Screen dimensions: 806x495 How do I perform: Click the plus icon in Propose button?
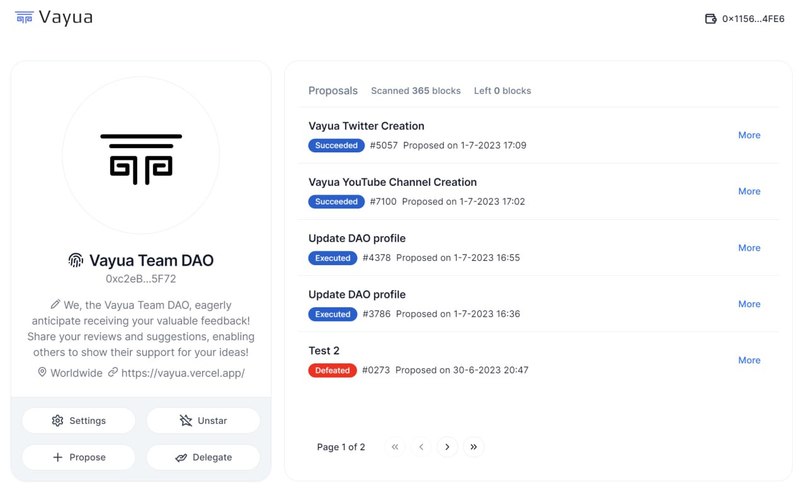(x=58, y=457)
